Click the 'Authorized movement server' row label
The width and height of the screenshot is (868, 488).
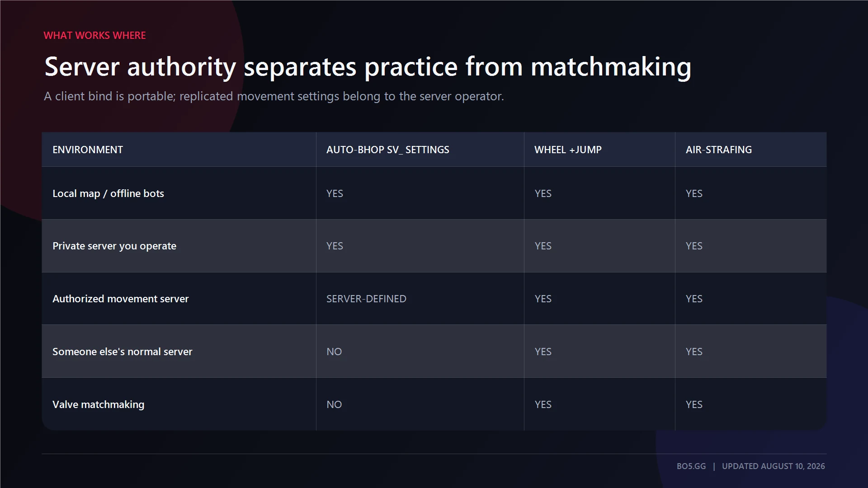[x=120, y=299]
